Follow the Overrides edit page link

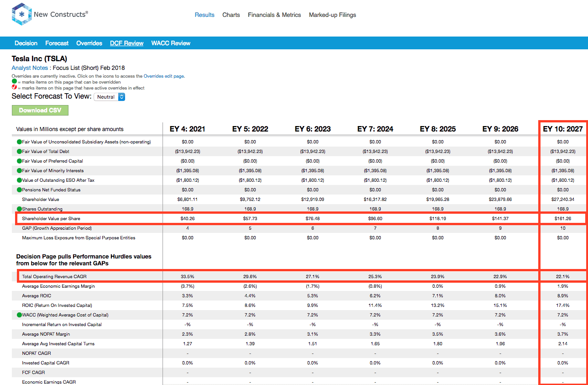(164, 76)
